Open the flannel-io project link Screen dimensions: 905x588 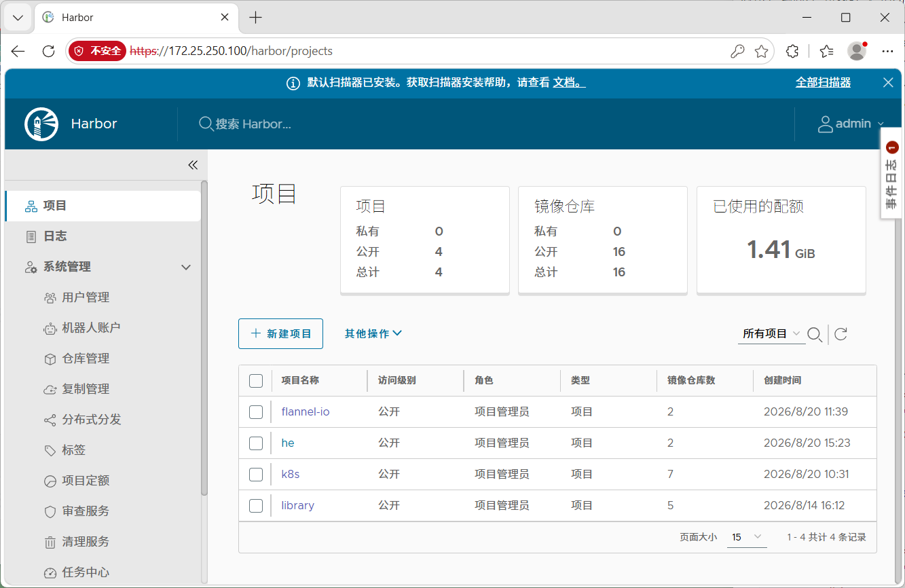point(306,411)
